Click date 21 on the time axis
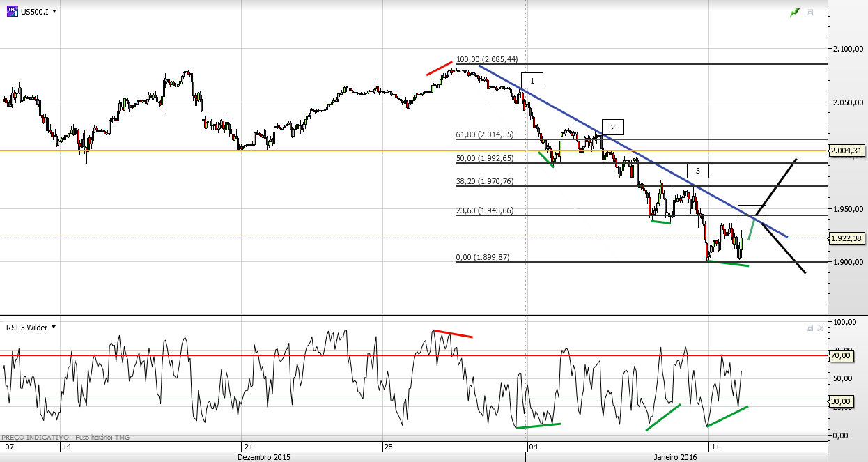868x462 pixels. coord(248,446)
